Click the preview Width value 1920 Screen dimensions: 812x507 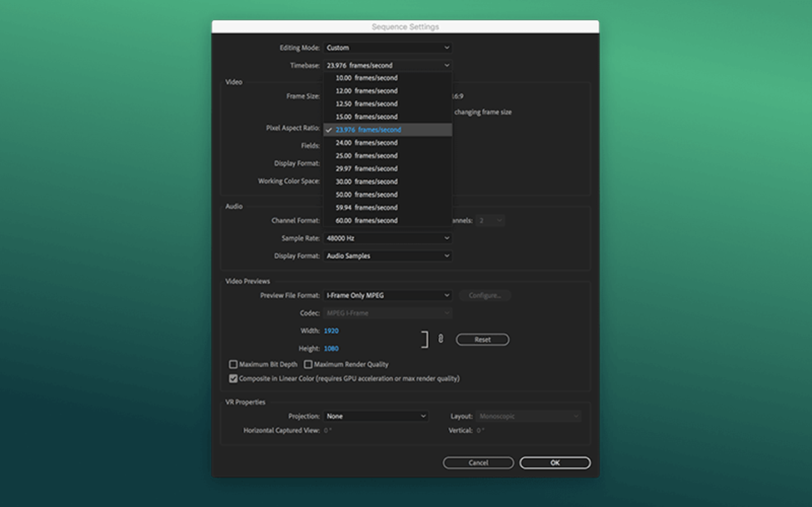click(331, 331)
